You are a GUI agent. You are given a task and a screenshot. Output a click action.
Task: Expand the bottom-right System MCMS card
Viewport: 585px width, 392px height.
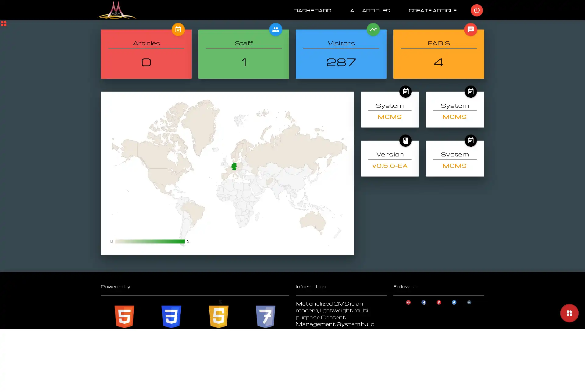click(x=471, y=140)
